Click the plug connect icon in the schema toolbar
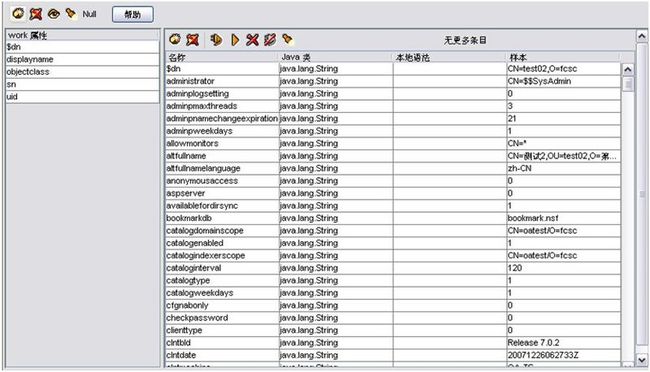The height and width of the screenshot is (372, 650). [x=216, y=40]
